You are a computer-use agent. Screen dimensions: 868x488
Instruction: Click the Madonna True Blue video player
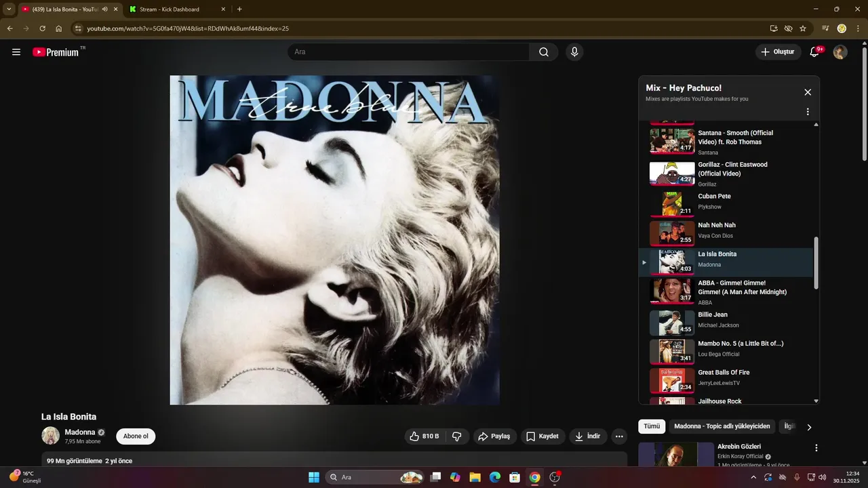[x=334, y=240]
